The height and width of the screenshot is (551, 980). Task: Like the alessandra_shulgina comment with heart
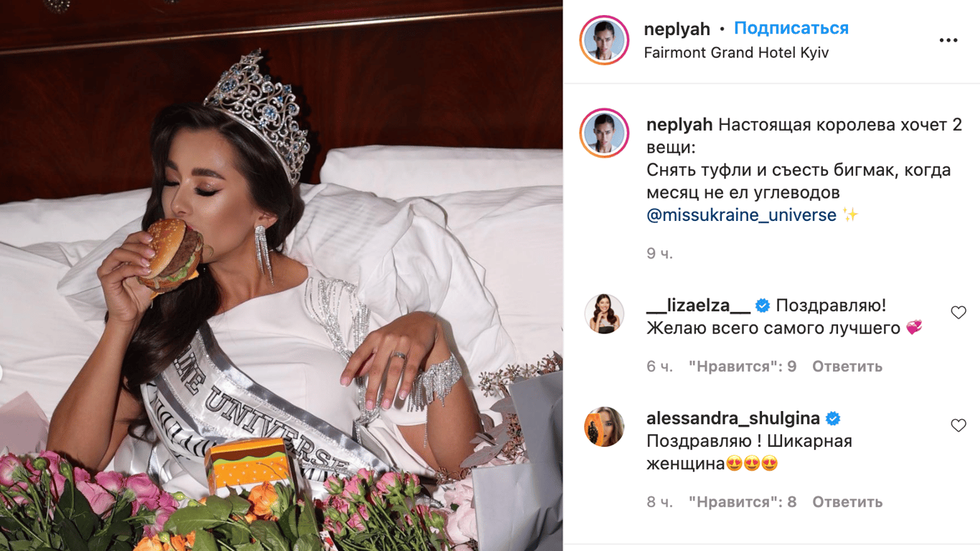pos(958,425)
